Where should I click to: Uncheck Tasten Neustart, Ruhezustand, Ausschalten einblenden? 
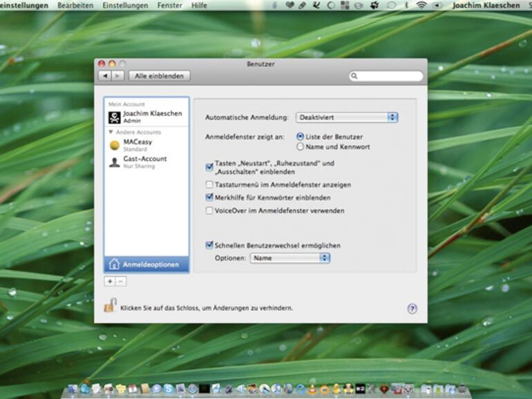click(209, 167)
